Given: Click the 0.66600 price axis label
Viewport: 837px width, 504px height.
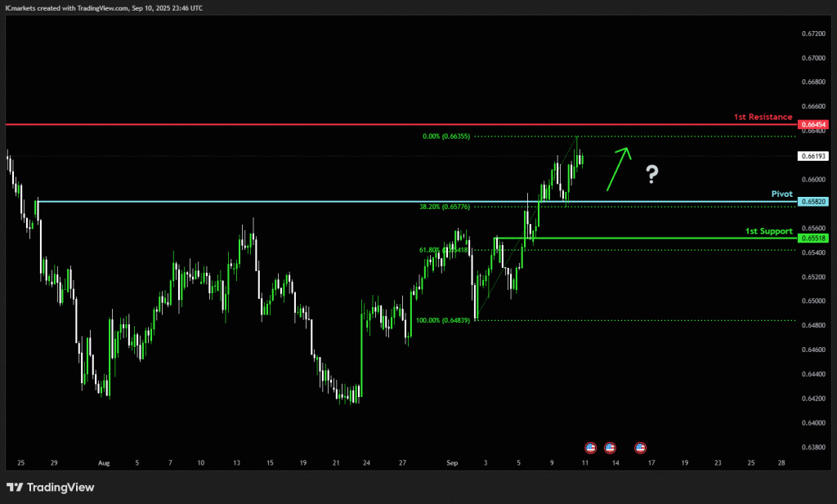Looking at the screenshot, I should [813, 107].
